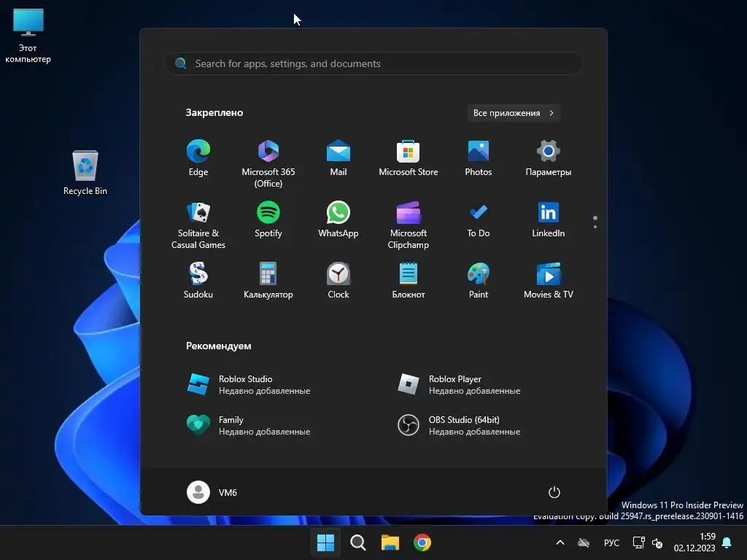Viewport: 747px width, 560px height.
Task: Launch Paint
Action: click(479, 281)
